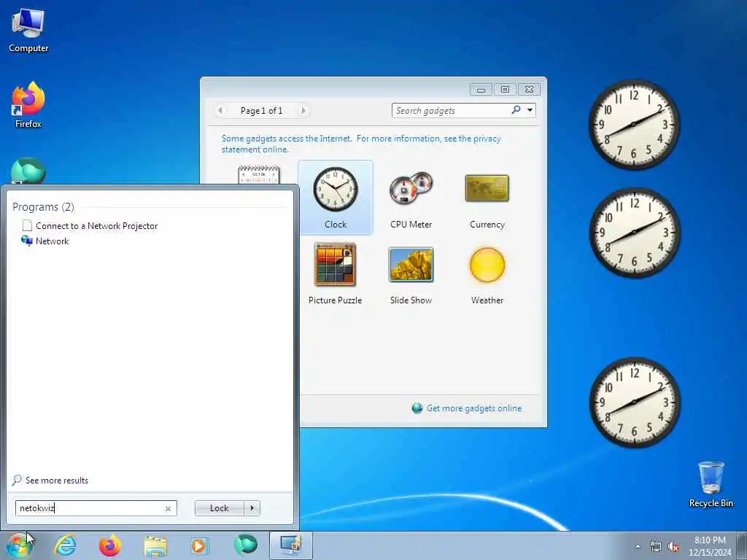
Task: Open the Computer desktop icon
Action: point(28,31)
